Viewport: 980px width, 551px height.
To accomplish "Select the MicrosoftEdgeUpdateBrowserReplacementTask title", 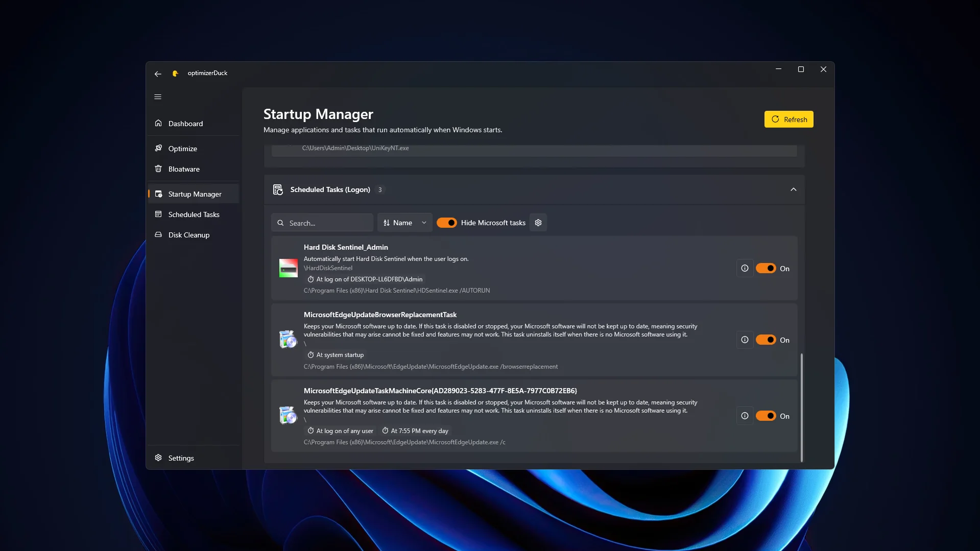I will tap(380, 315).
